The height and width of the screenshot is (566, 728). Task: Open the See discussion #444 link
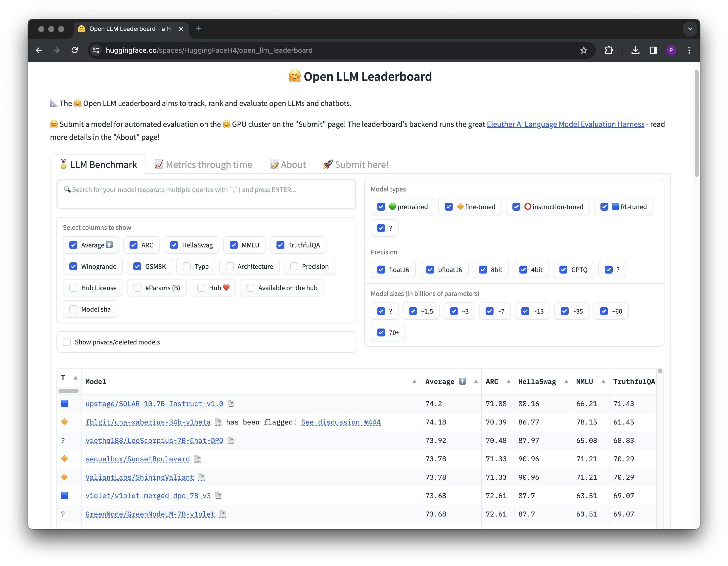point(341,422)
